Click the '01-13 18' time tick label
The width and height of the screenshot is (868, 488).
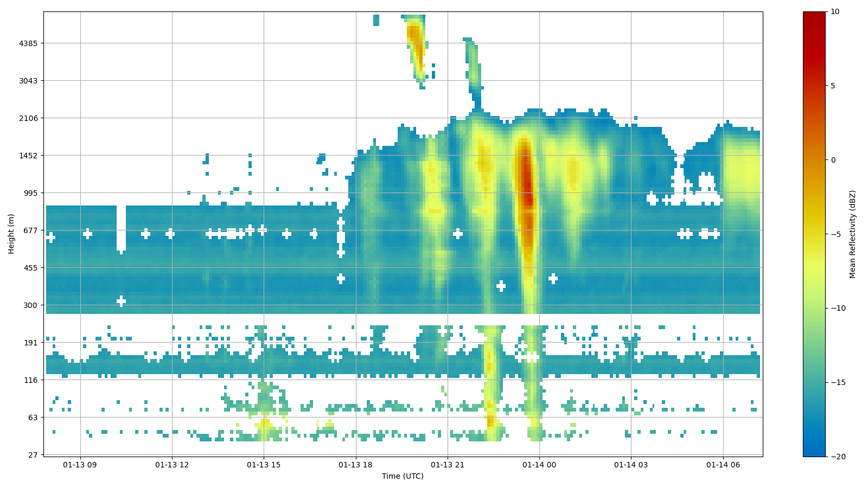coord(356,465)
